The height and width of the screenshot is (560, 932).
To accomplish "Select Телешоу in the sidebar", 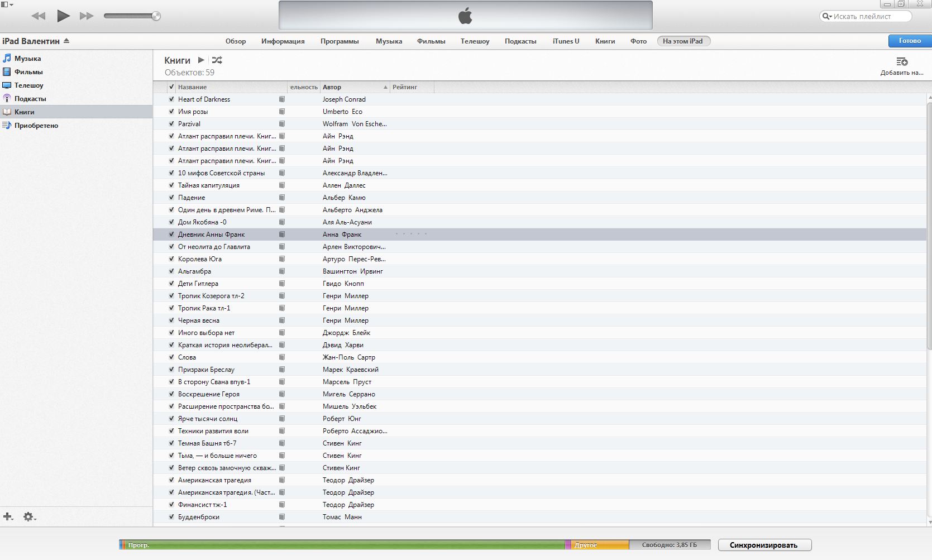I will (x=76, y=85).
